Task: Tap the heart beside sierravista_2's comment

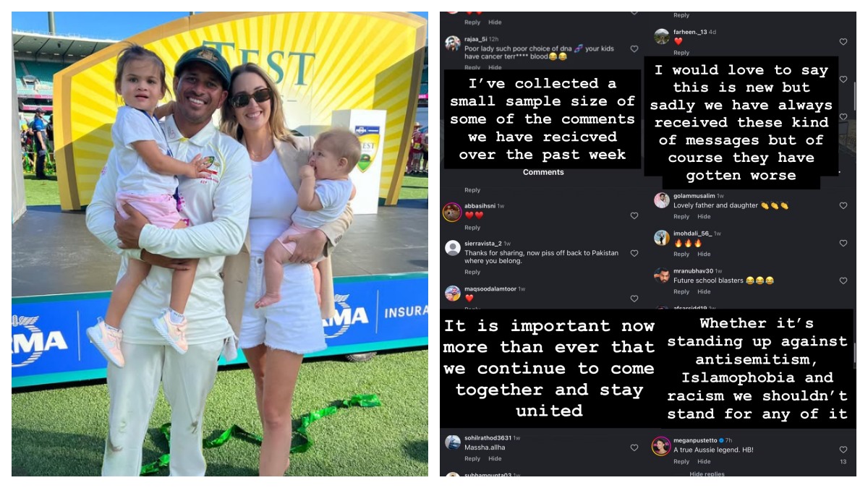Action: (634, 254)
